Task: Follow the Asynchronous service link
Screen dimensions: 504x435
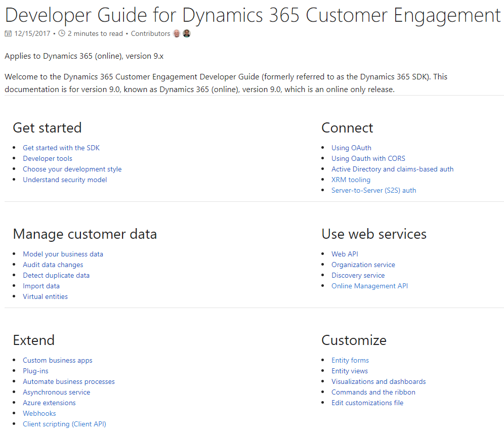Action: pyautogui.click(x=57, y=392)
